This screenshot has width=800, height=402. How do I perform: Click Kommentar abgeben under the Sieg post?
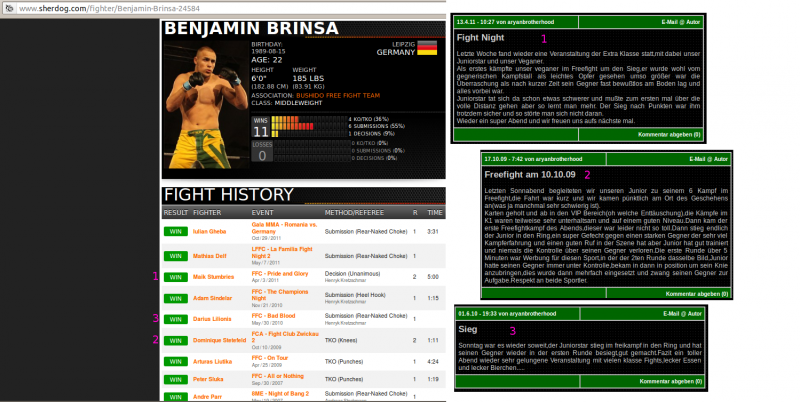[671, 382]
